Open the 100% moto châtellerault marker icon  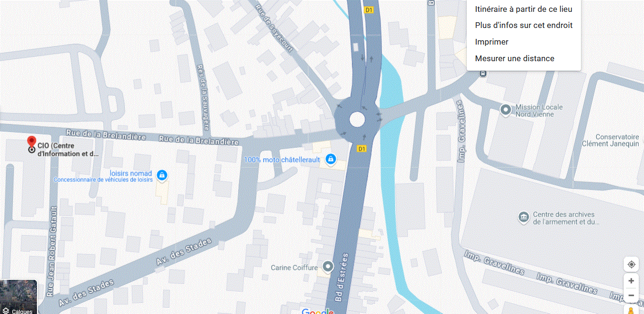pos(331,159)
